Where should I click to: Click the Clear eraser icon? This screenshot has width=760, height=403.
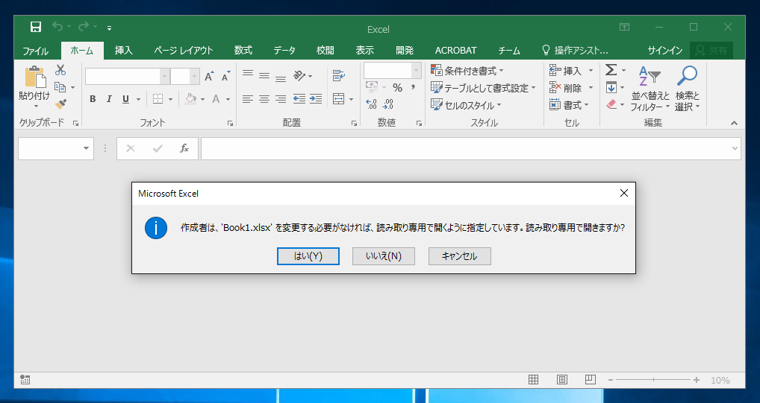[x=611, y=104]
